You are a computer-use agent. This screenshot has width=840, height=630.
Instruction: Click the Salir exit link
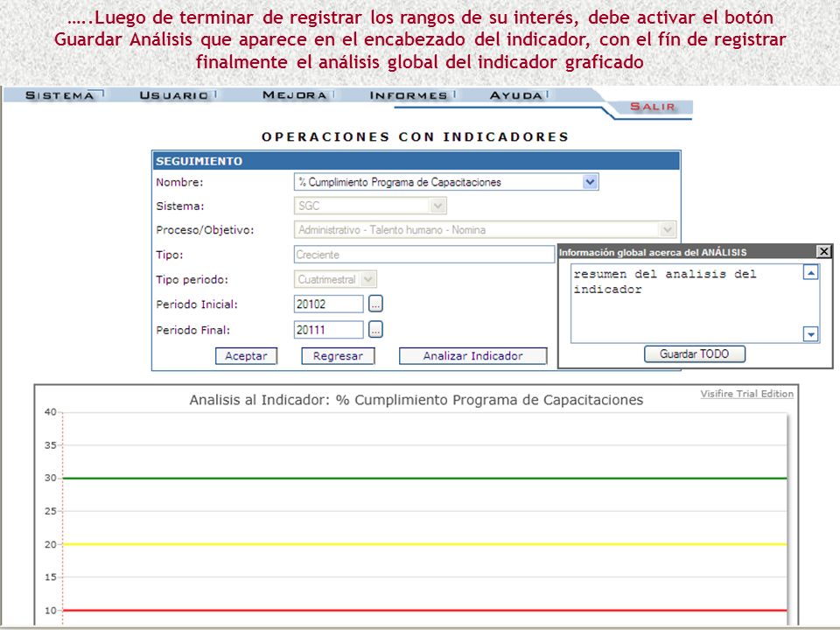(653, 107)
